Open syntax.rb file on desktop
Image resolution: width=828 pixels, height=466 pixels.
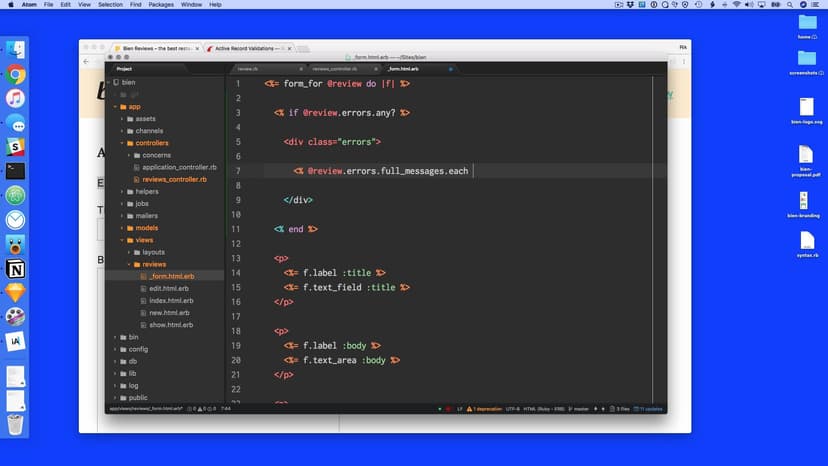click(x=806, y=244)
